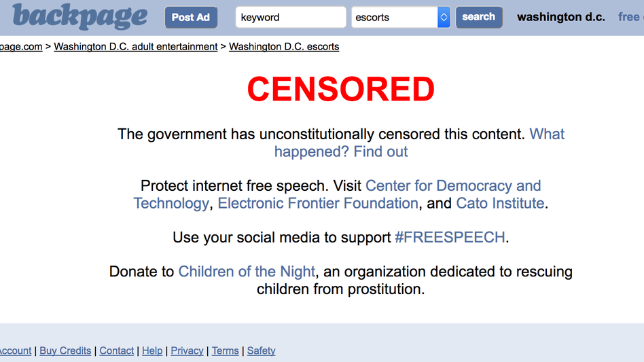The height and width of the screenshot is (362, 644).
Task: Open the Help footer link
Action: pyautogui.click(x=152, y=350)
